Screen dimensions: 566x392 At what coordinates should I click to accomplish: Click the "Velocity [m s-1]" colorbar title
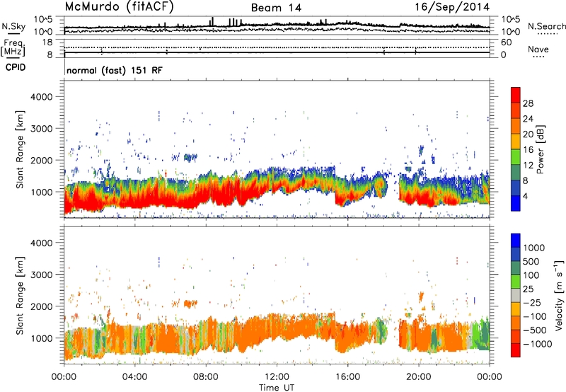coord(559,295)
